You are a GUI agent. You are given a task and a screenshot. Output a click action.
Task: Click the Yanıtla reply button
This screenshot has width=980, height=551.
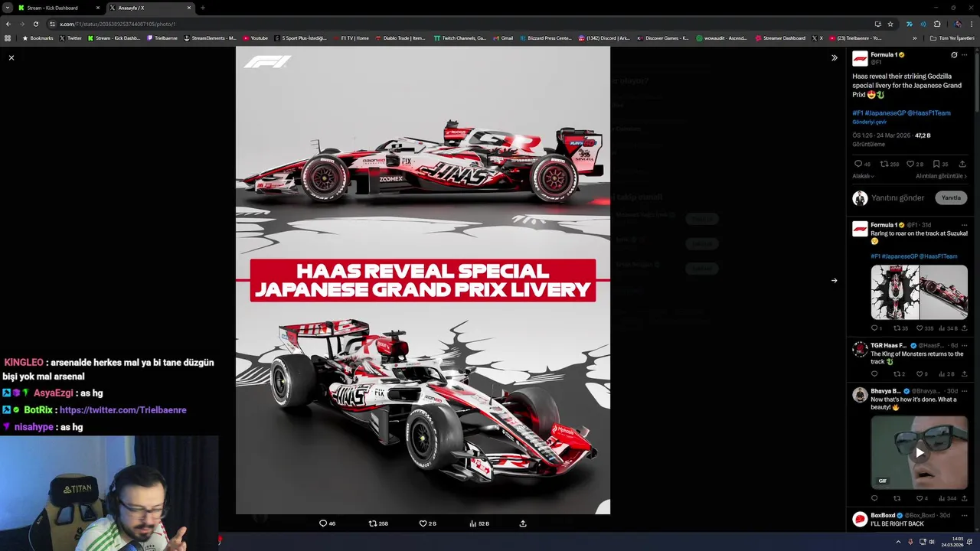coord(951,197)
